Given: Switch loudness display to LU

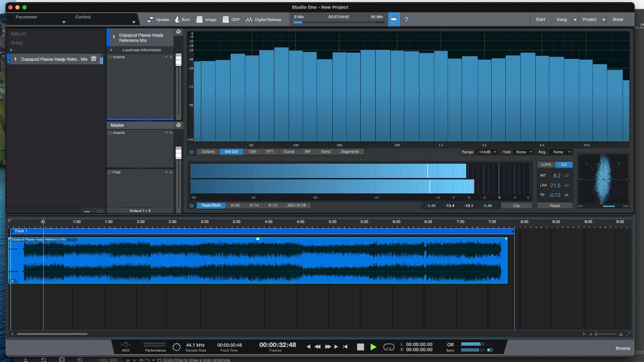Looking at the screenshot, I should pyautogui.click(x=564, y=165).
